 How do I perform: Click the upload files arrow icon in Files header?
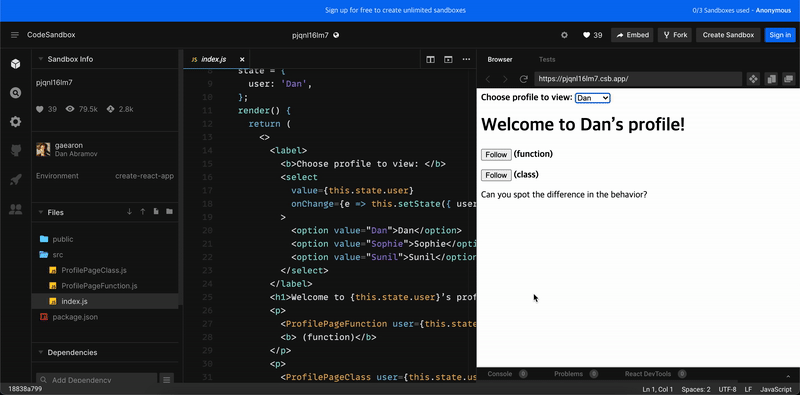[143, 212]
